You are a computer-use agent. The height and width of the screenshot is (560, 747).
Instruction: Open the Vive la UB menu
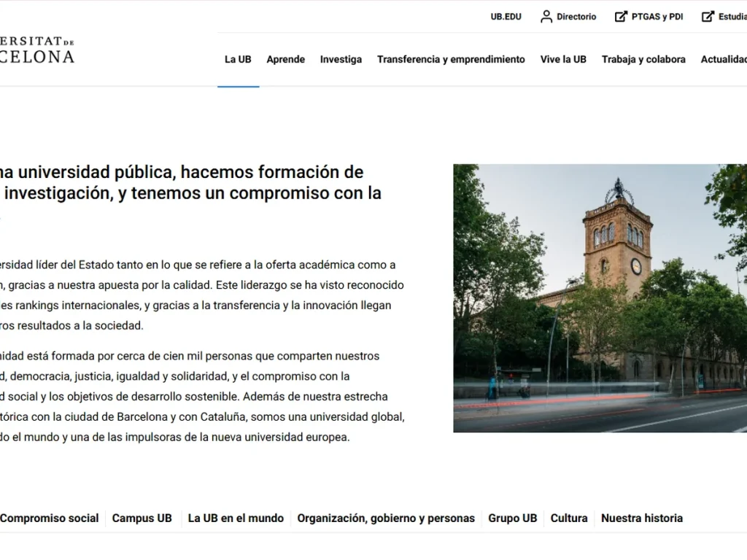(x=563, y=60)
